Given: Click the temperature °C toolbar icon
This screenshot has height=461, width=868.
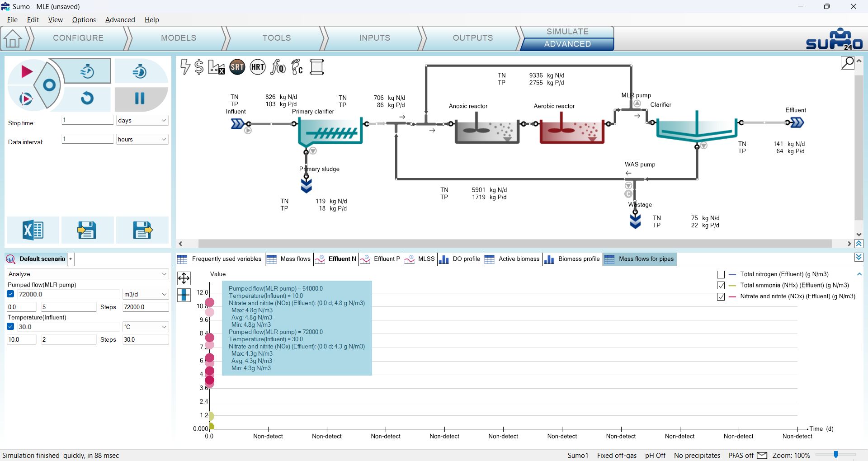Looking at the screenshot, I should point(297,67).
